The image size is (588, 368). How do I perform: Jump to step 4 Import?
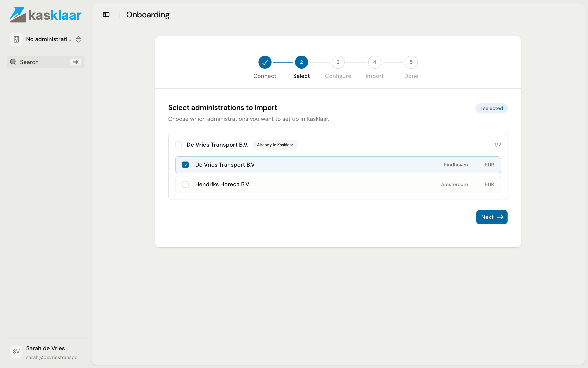click(374, 62)
